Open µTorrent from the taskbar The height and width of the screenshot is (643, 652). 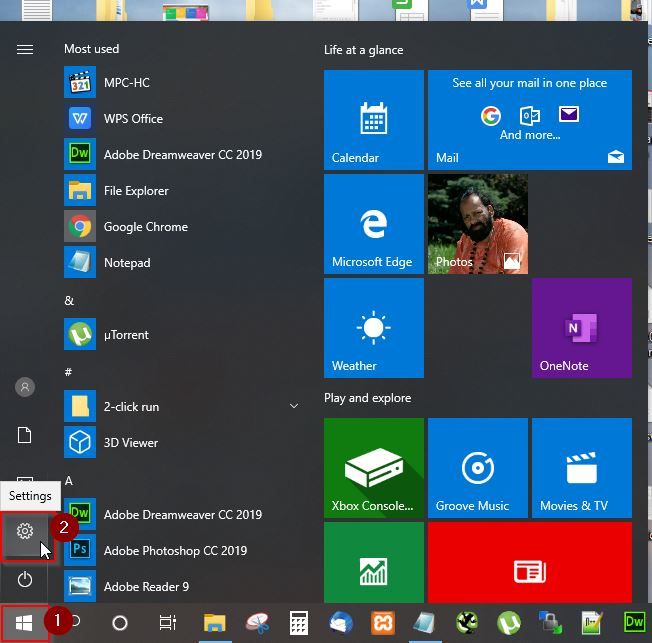pos(509,623)
